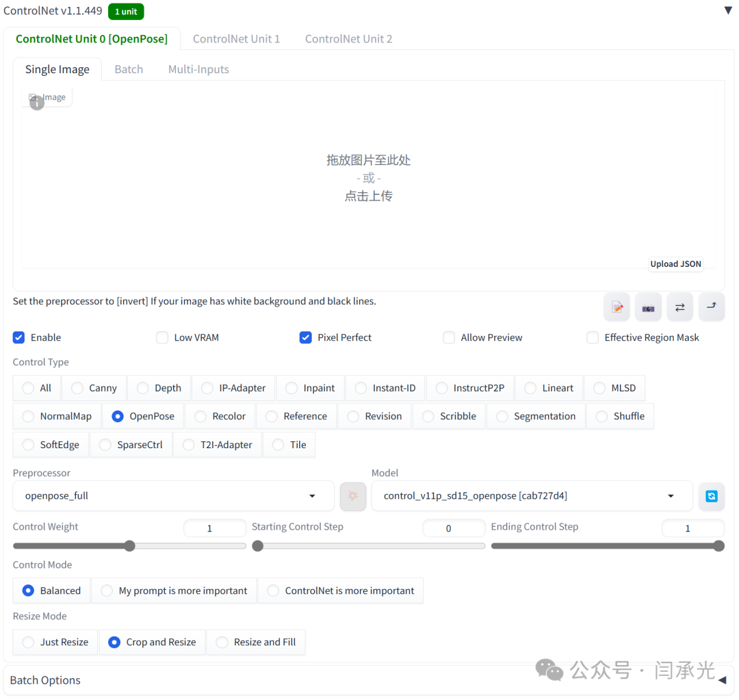Select the MLSD control type

pyautogui.click(x=614, y=388)
